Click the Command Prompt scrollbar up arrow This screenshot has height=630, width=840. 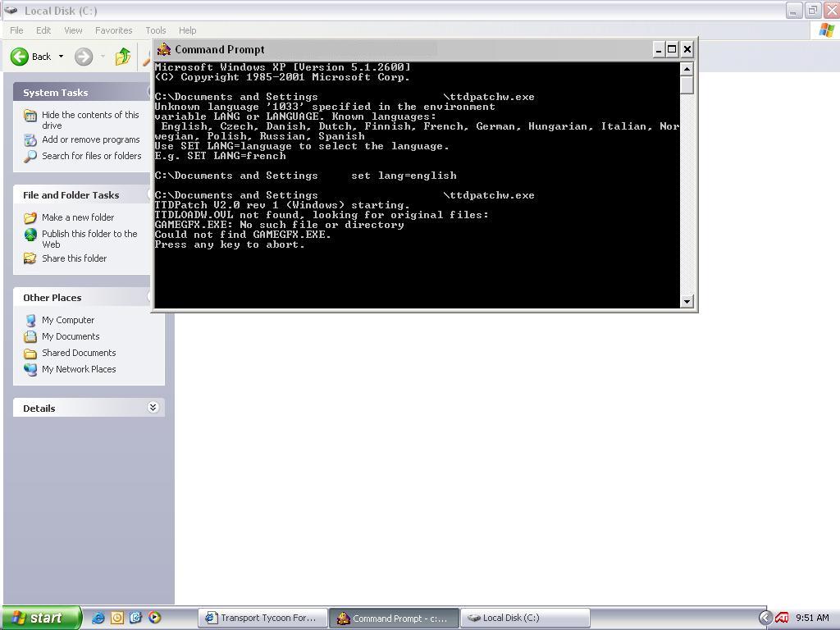(687, 69)
